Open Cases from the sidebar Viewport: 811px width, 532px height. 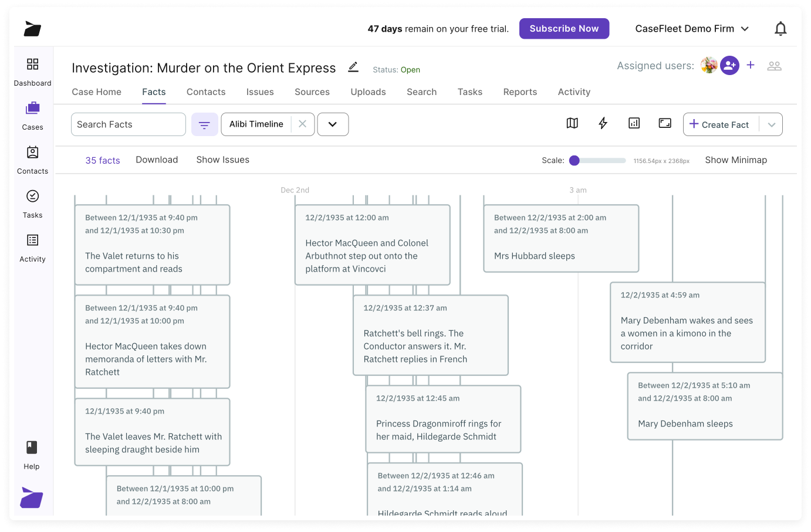33,116
